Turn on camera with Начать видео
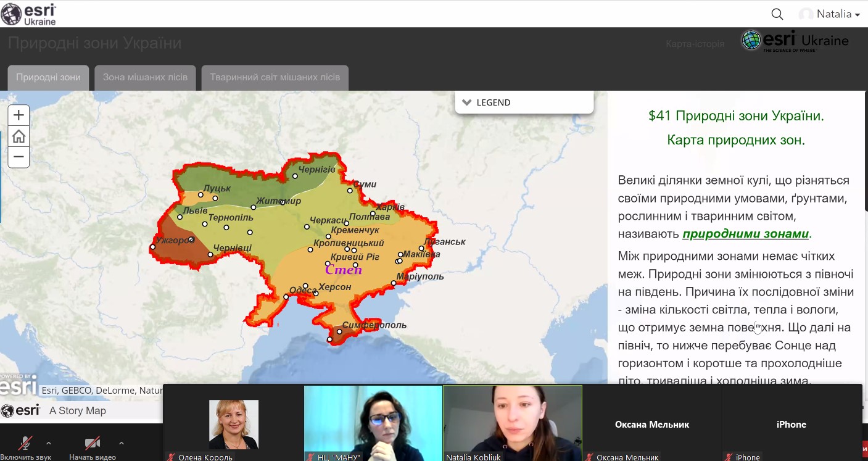Screen dimensions: 868x461 93,443
